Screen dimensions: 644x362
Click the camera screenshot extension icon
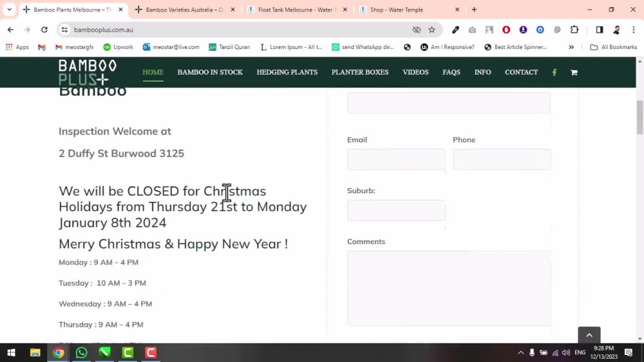click(x=472, y=30)
